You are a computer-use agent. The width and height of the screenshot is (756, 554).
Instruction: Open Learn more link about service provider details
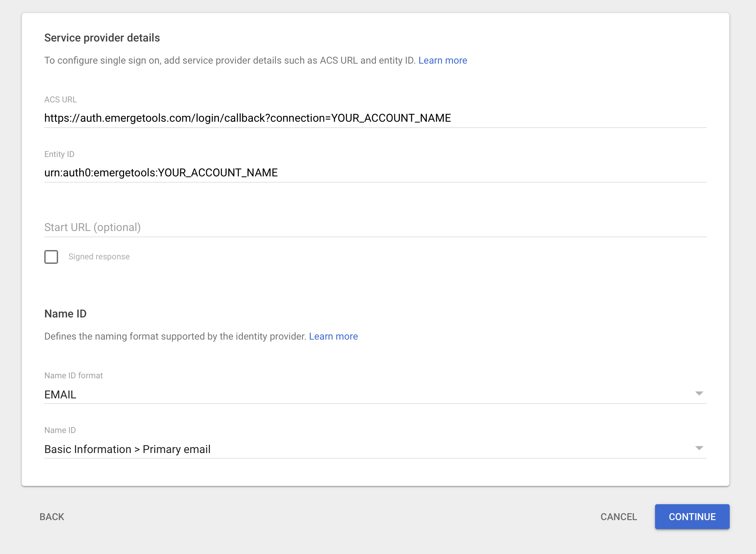pos(443,61)
